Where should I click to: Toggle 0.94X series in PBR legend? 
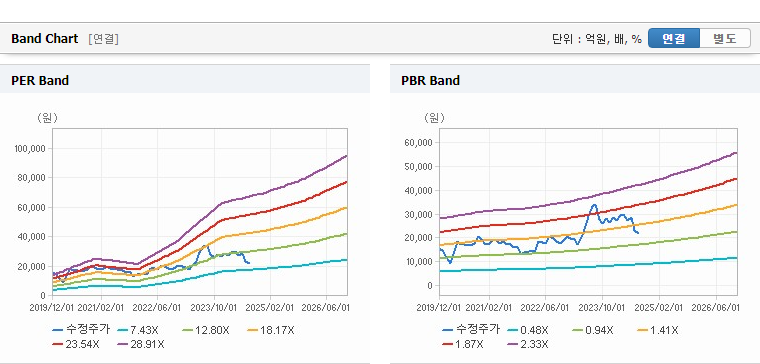click(x=593, y=330)
